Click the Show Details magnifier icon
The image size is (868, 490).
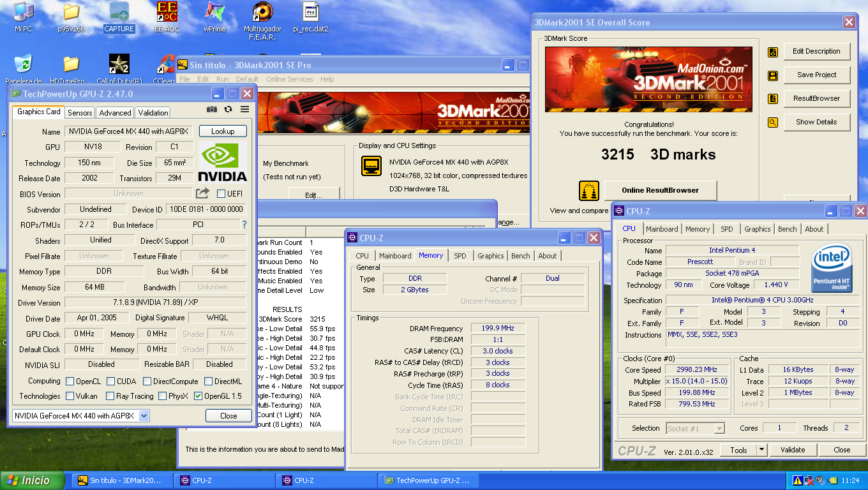point(773,122)
